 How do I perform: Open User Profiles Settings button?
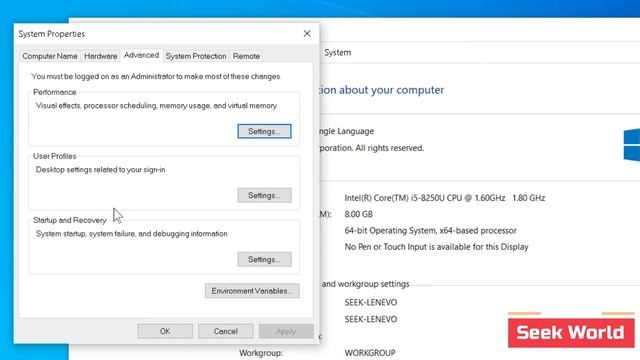click(264, 195)
